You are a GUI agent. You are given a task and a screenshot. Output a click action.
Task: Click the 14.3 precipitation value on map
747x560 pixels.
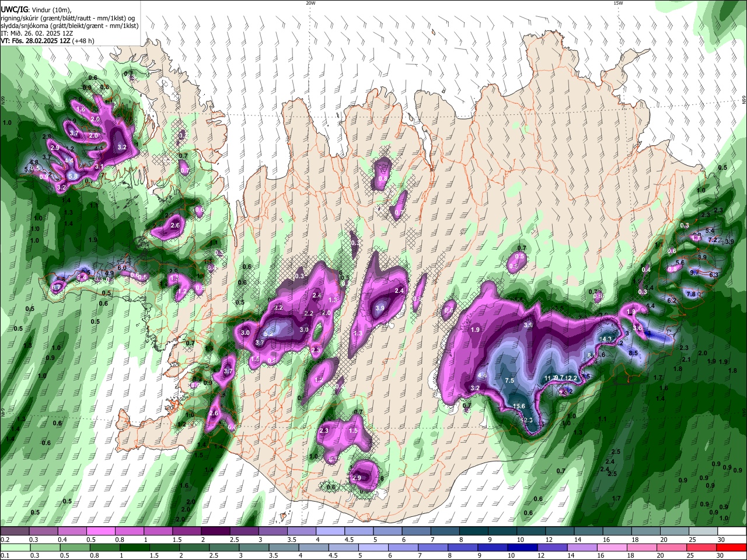click(x=606, y=339)
